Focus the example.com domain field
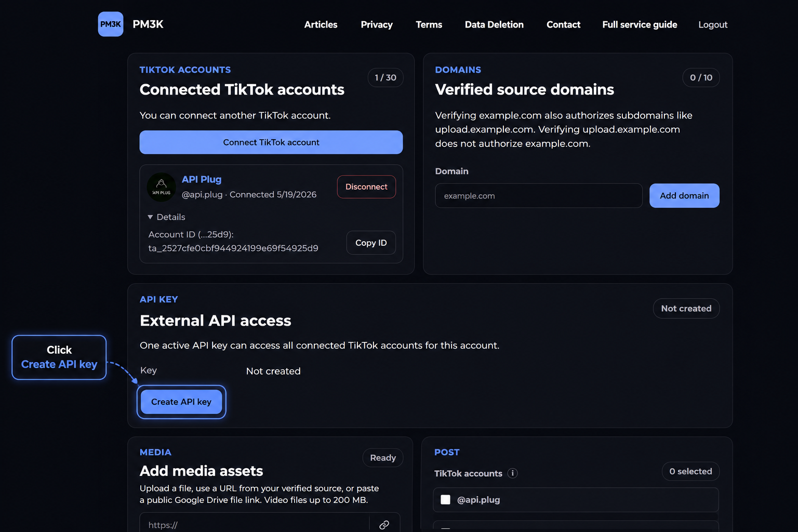 tap(539, 196)
